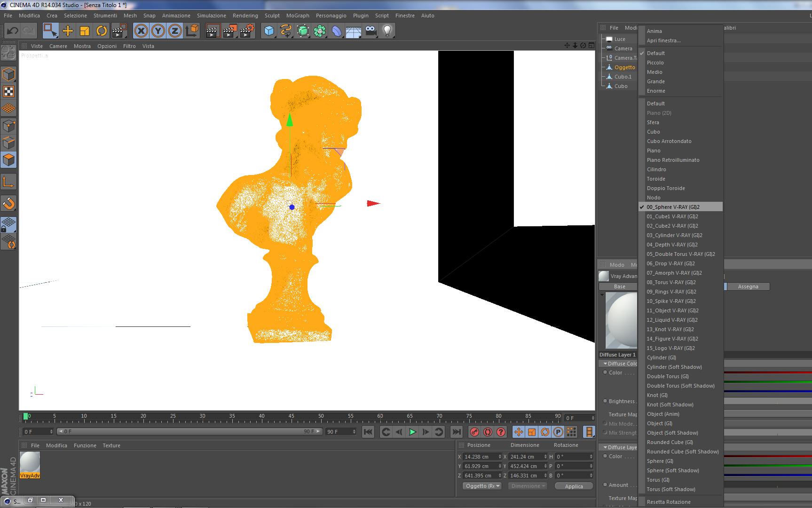Select the Rotate tool icon

tap(102, 31)
